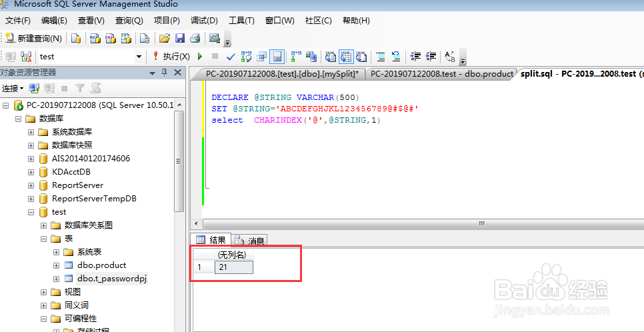644x332 pixels.
Task: Open the test database selector dropdown
Action: (139, 57)
